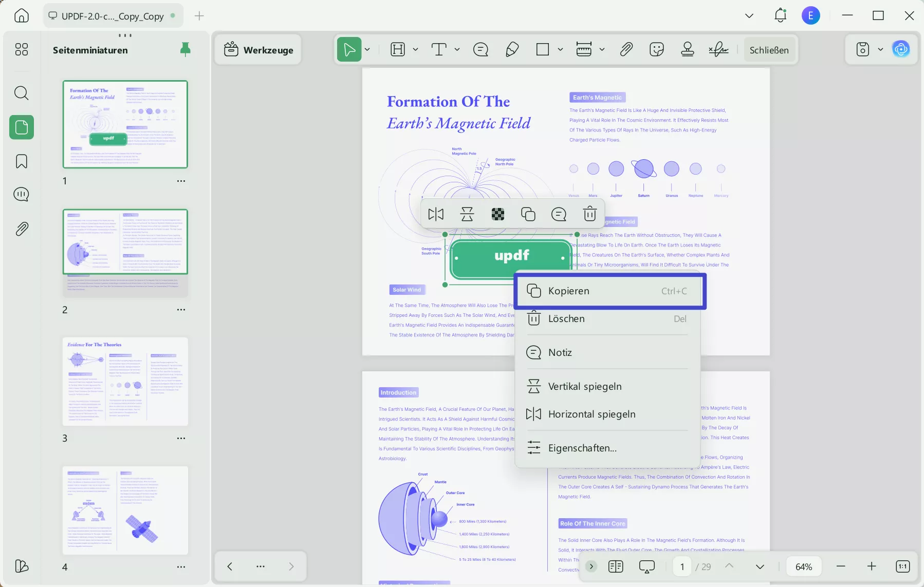Select the measurement ruler tool
This screenshot has width=924, height=587.
[584, 49]
